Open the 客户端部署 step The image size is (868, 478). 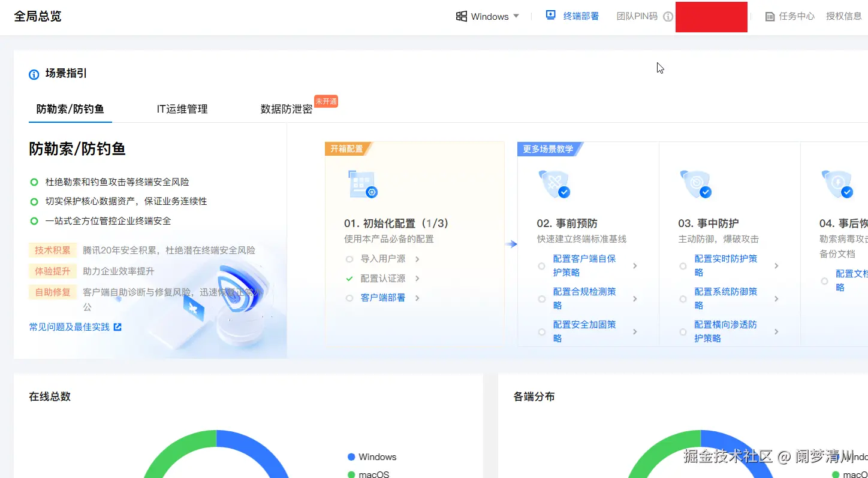pyautogui.click(x=383, y=298)
